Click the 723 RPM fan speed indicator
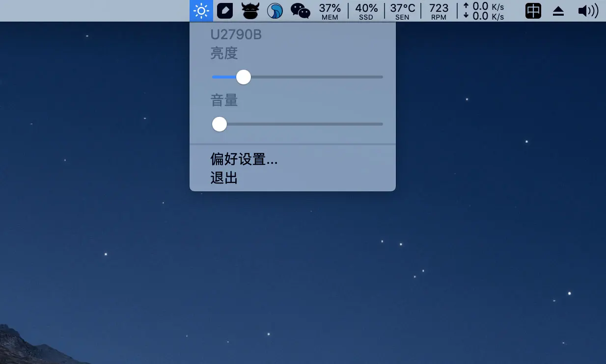Image resolution: width=606 pixels, height=364 pixels. [439, 11]
